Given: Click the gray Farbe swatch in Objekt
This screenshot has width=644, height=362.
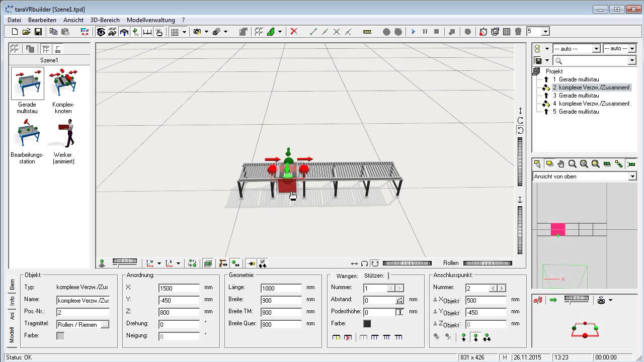Looking at the screenshot, I should [60, 336].
